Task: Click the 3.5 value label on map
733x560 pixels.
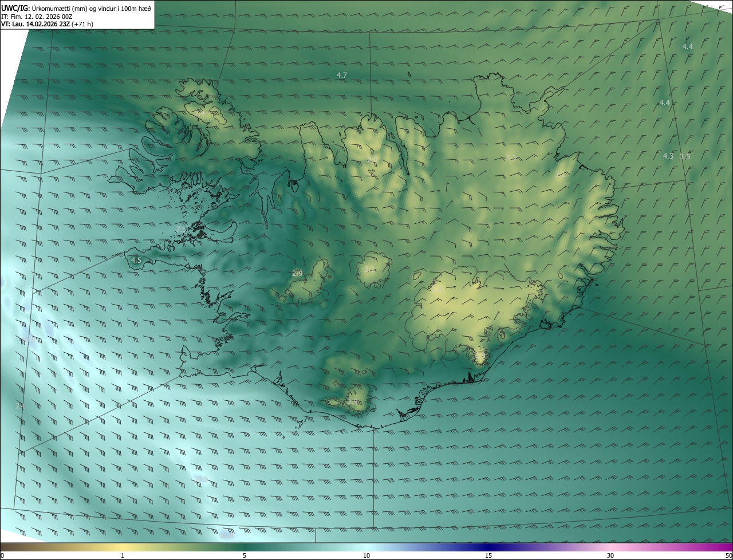Action: 685,156
